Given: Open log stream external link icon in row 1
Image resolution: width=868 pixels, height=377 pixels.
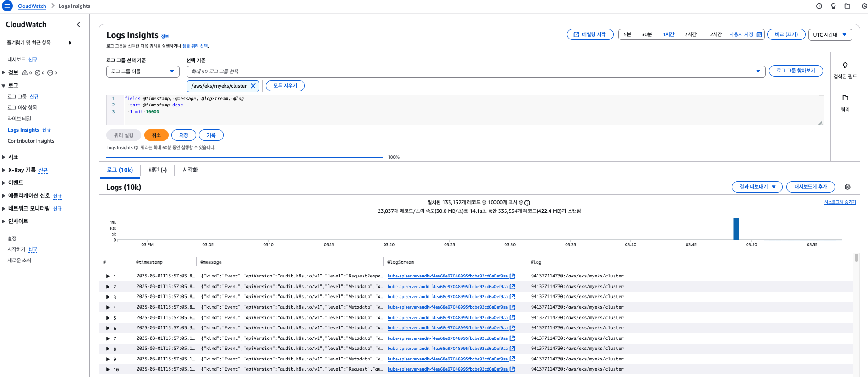Looking at the screenshot, I should (512, 276).
